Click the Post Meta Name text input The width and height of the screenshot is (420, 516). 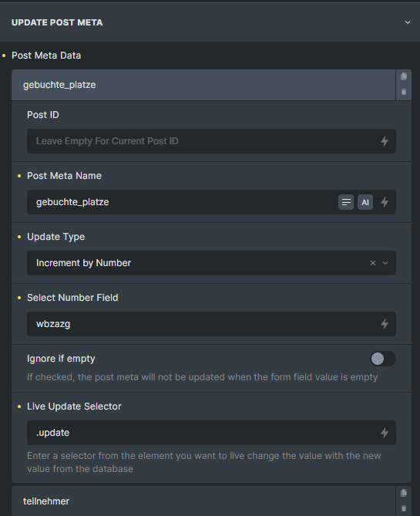[x=182, y=202]
